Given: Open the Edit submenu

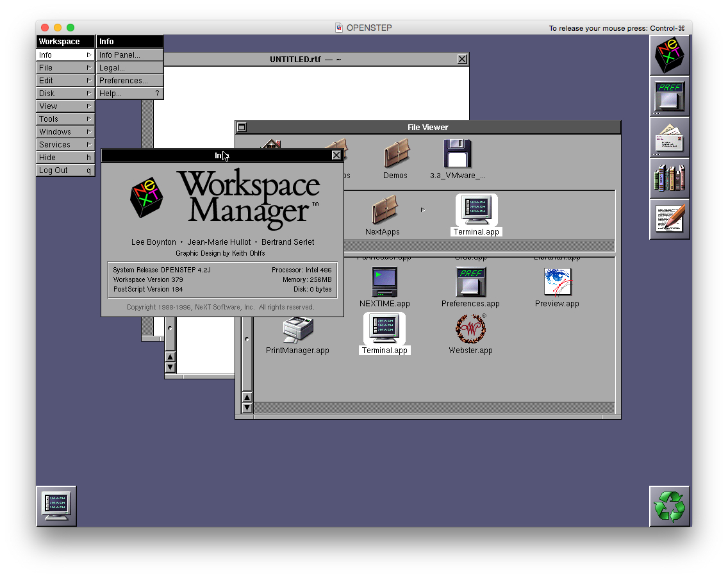Looking at the screenshot, I should (65, 80).
